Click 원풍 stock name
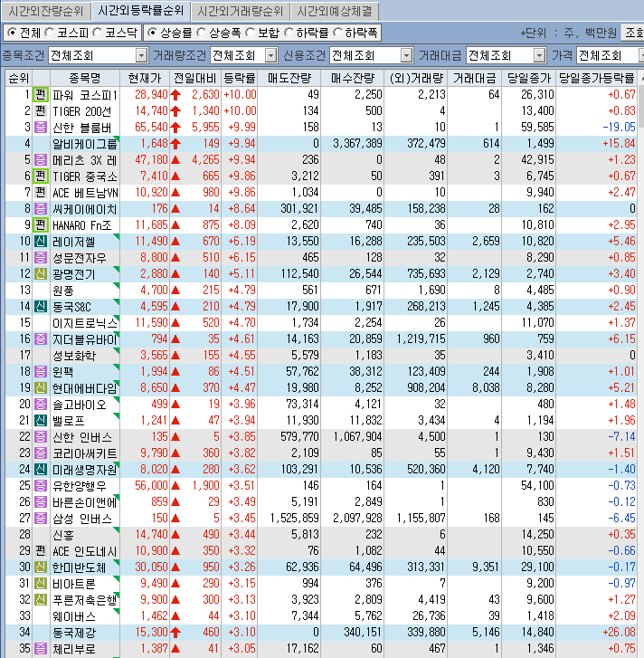The width and height of the screenshot is (644, 658). 63,291
